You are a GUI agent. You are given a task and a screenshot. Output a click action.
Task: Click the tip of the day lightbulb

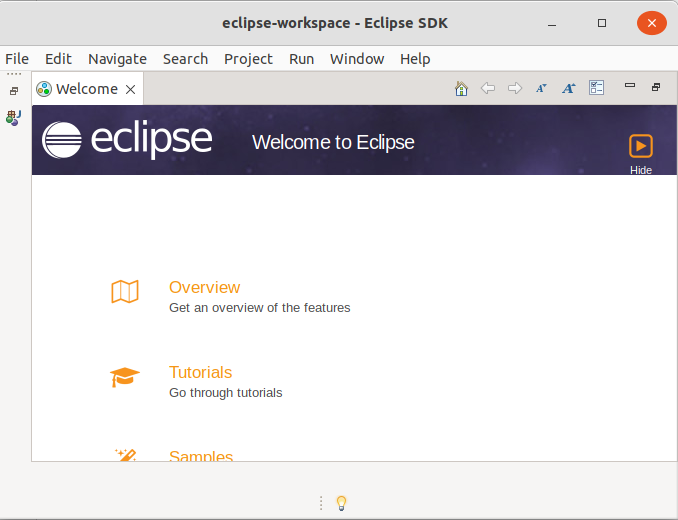pos(341,503)
